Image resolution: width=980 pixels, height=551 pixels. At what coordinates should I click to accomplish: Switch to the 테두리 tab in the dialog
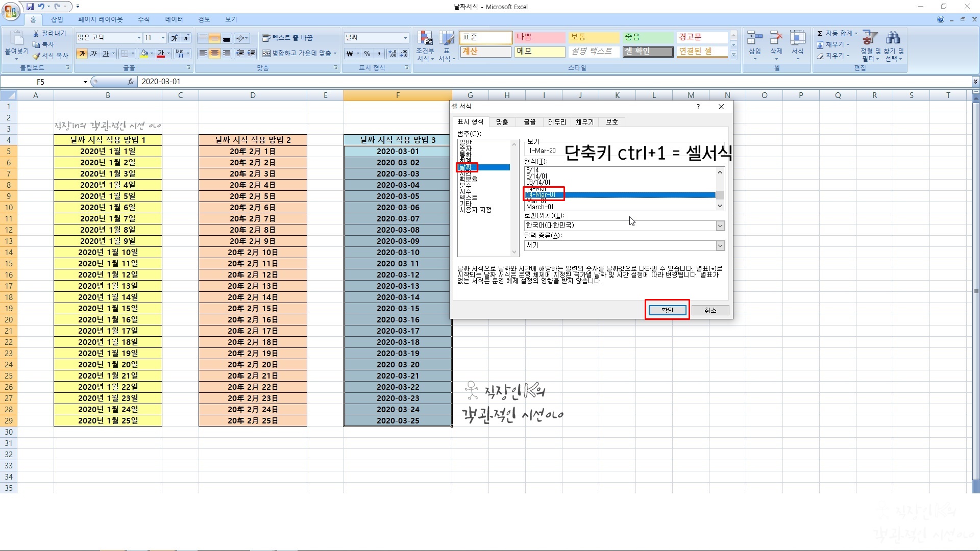pos(557,122)
